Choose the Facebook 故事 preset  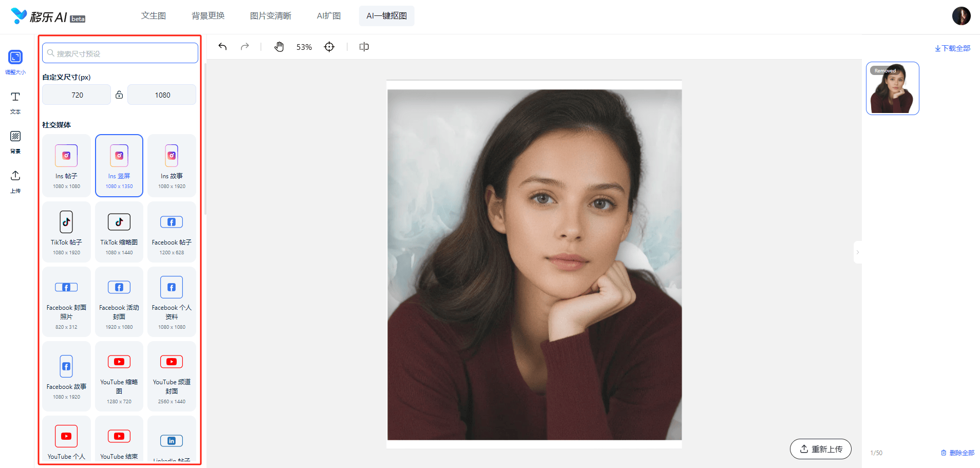(67, 376)
